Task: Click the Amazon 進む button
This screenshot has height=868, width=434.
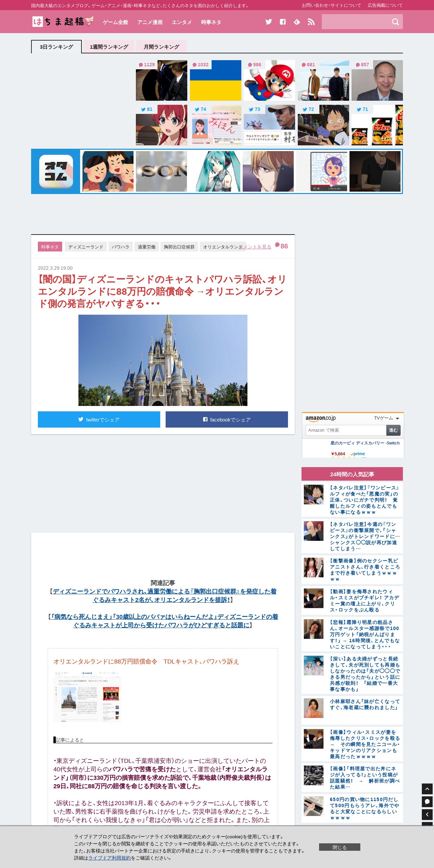Action: point(393,430)
